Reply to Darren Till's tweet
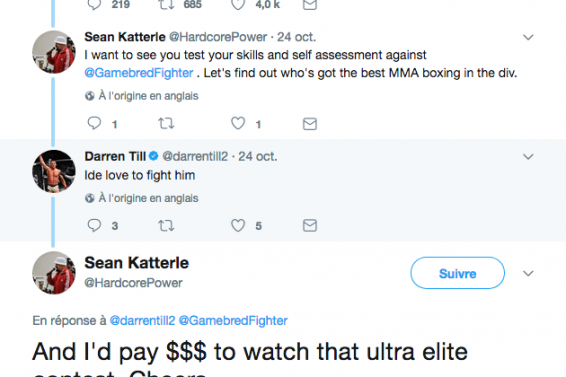Image resolution: width=566 pixels, height=377 pixels. click(x=94, y=225)
